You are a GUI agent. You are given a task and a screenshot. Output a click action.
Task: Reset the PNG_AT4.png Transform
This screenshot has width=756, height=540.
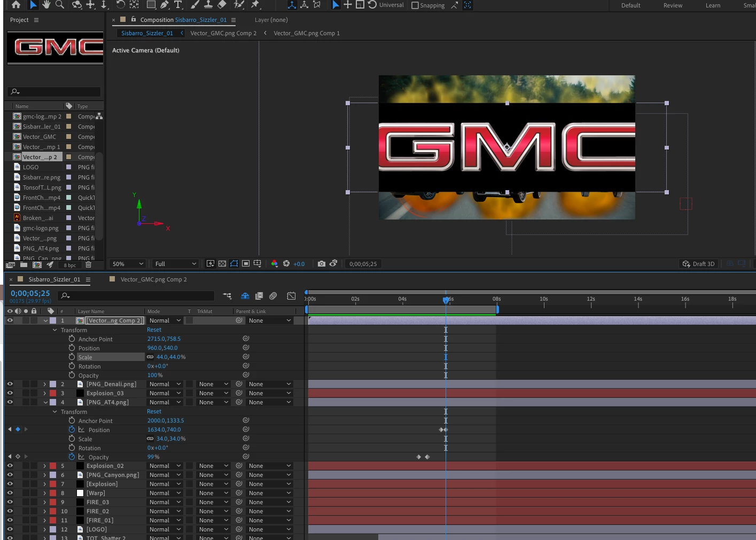click(x=154, y=411)
